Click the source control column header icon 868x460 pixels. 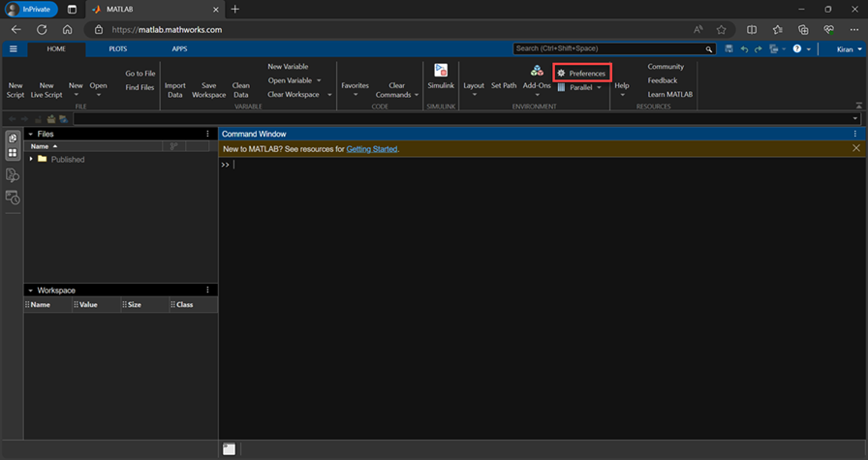173,146
